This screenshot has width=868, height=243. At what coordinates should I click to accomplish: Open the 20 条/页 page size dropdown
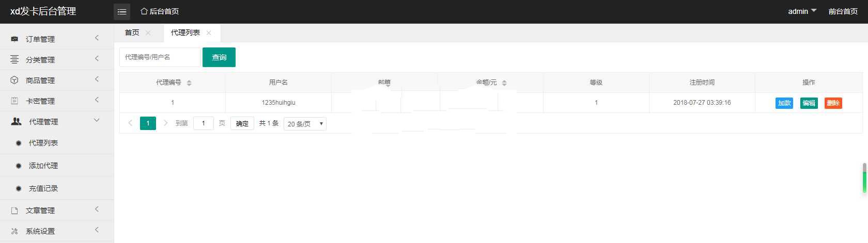pyautogui.click(x=305, y=124)
